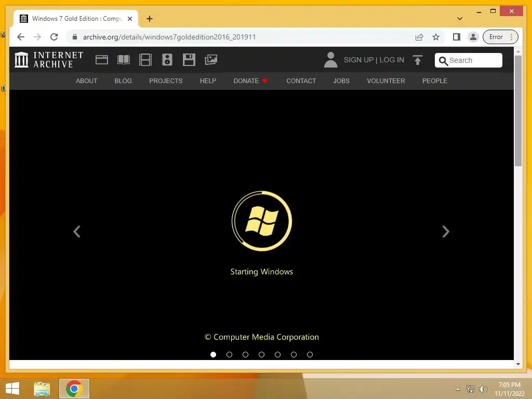Viewport: 532px width, 399px height.
Task: Open ABOUT menu item
Action: (x=87, y=81)
